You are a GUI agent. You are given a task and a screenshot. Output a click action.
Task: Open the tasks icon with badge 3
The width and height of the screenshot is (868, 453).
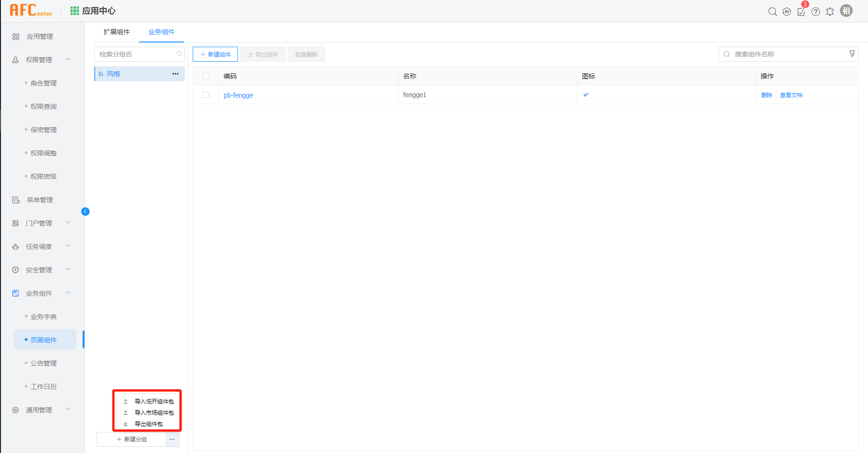point(801,12)
